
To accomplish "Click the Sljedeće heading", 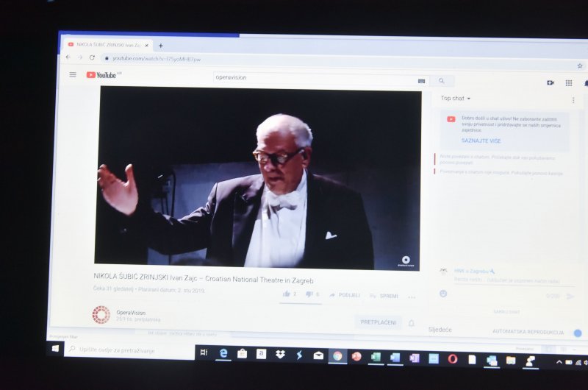I will tap(440, 330).
